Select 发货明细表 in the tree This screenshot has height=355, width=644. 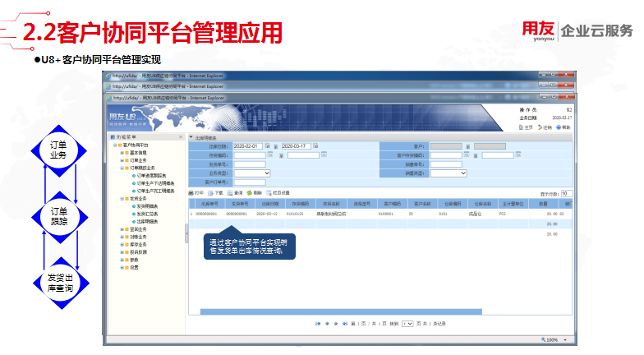(x=147, y=206)
